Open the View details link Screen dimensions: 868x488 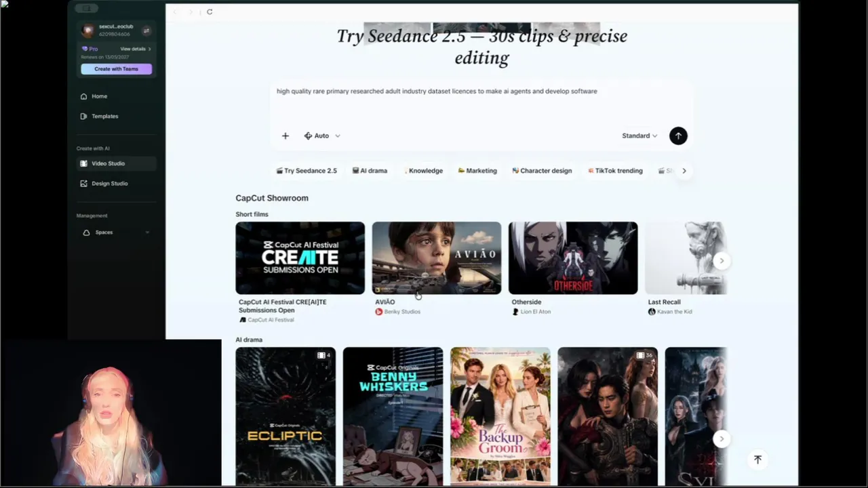coord(135,49)
